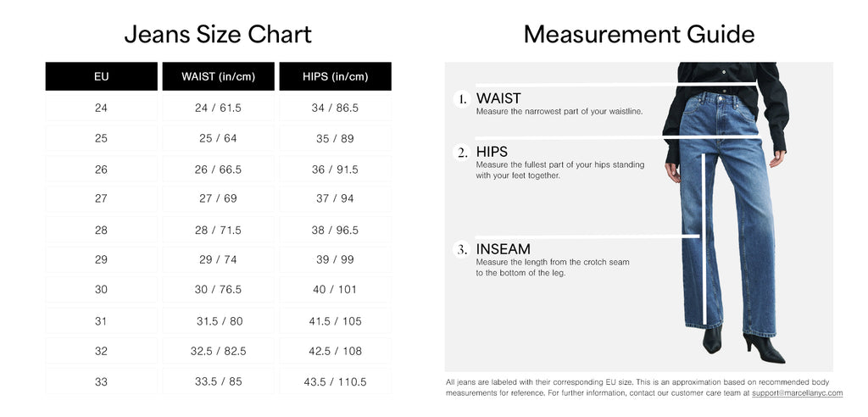Click the Measurement Guide heading
The image size is (868, 417).
638,34
